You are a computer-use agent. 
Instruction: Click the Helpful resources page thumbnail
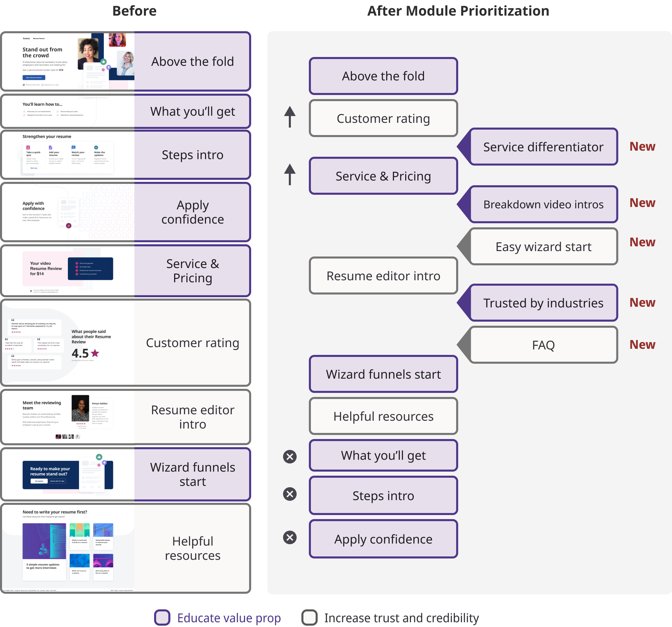pyautogui.click(x=68, y=549)
